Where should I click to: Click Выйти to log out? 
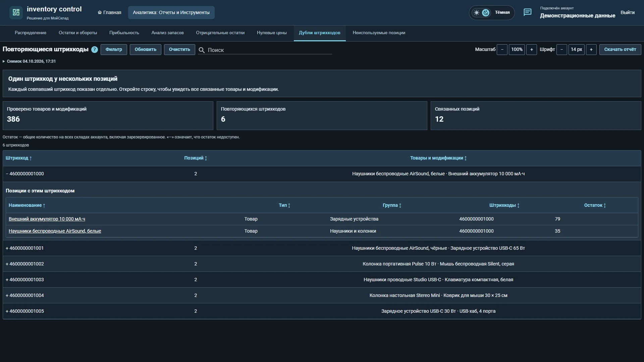coord(627,12)
